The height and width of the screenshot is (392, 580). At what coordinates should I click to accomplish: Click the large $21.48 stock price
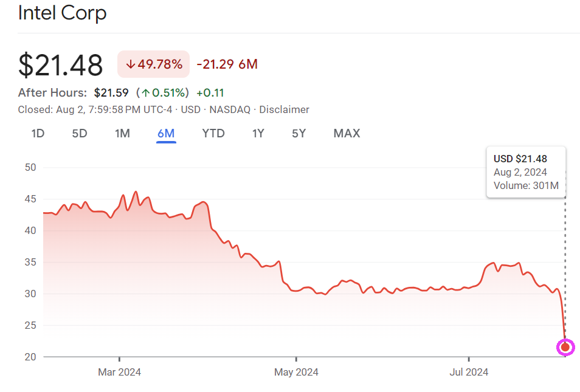click(x=61, y=65)
